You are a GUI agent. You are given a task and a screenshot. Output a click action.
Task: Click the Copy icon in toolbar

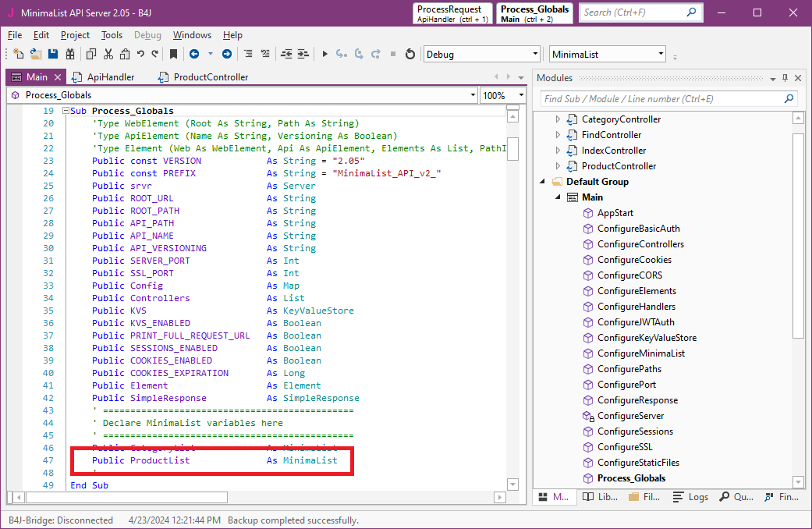click(91, 54)
